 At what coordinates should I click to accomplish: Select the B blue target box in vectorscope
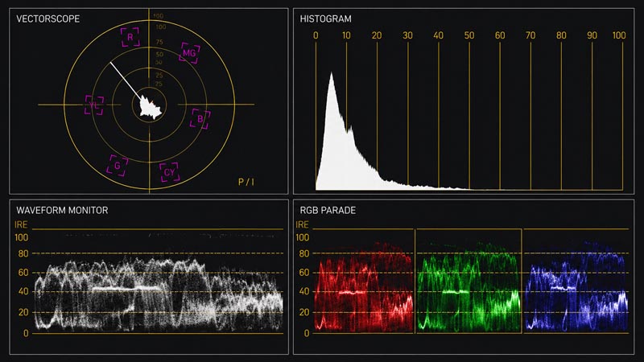pos(200,119)
